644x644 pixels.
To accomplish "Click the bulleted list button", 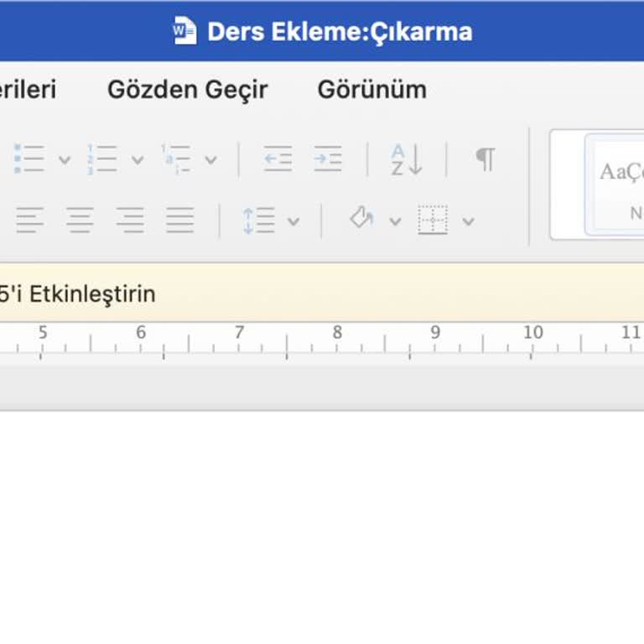I will [x=29, y=159].
